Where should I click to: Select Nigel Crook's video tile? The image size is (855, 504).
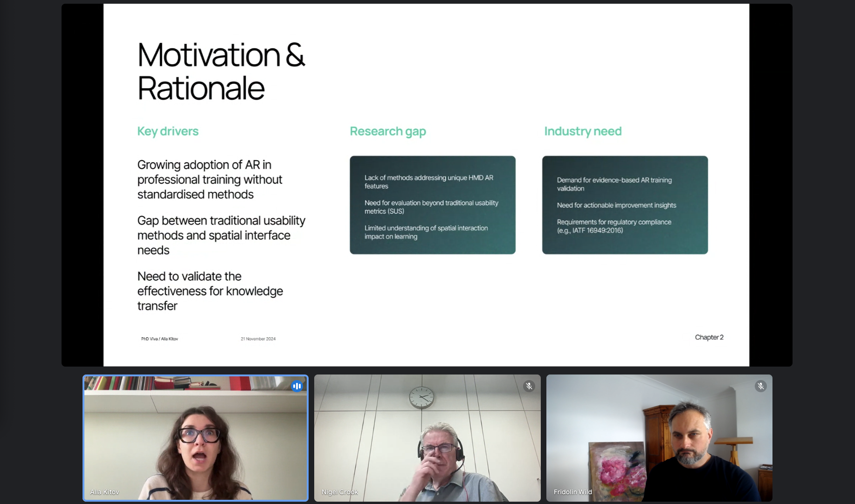point(427,438)
